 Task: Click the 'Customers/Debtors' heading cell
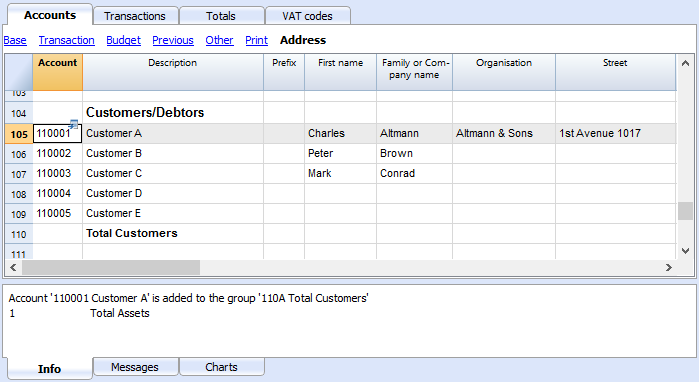173,112
